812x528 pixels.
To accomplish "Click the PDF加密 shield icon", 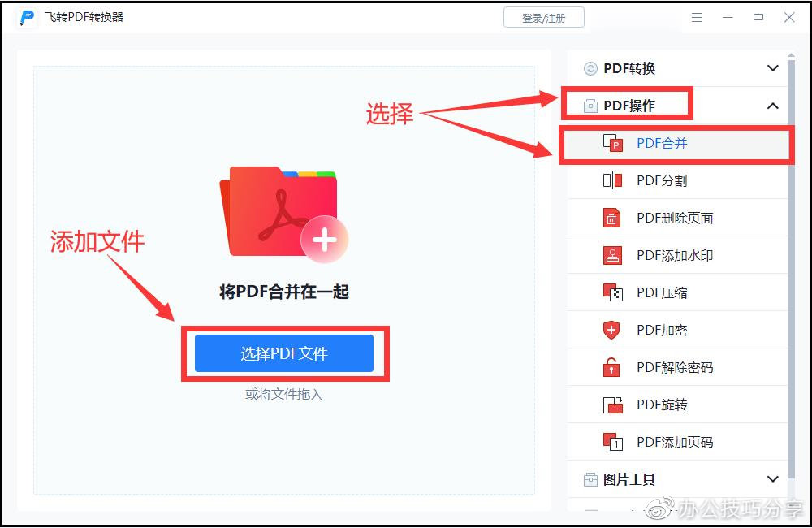I will pos(611,330).
